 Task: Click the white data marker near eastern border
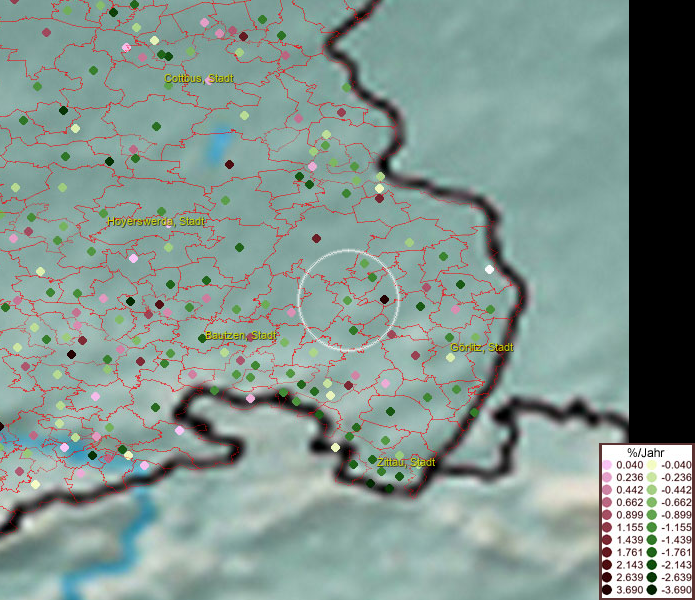pyautogui.click(x=489, y=269)
